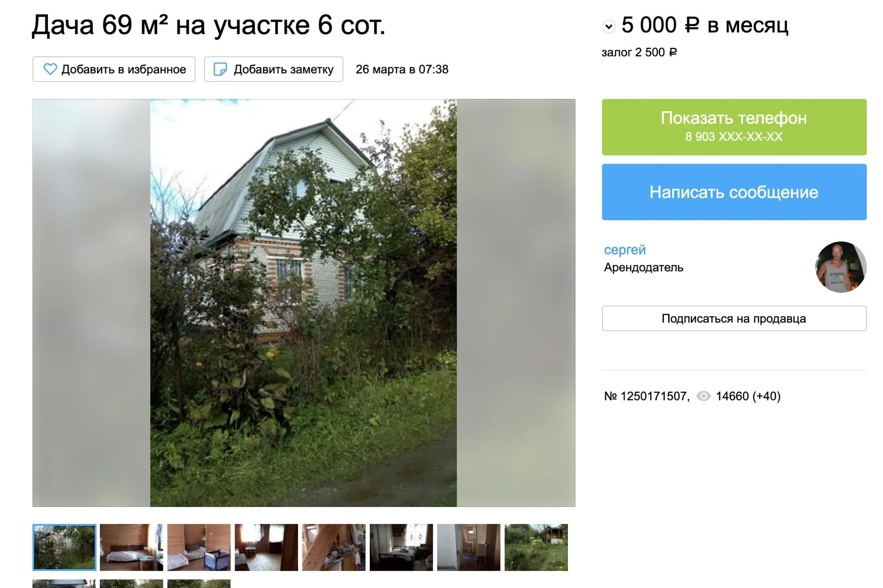Select second thumbnail showing bedroom bed
The height and width of the screenshot is (588, 883).
coord(132,547)
